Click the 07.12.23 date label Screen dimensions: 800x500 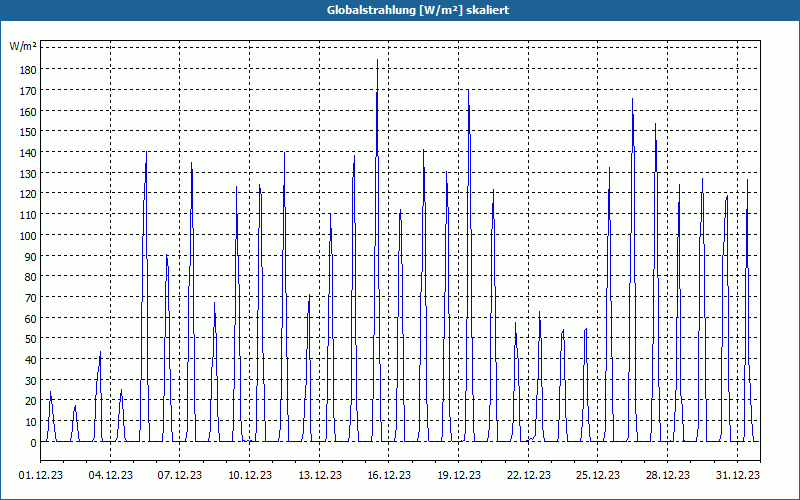point(180,475)
